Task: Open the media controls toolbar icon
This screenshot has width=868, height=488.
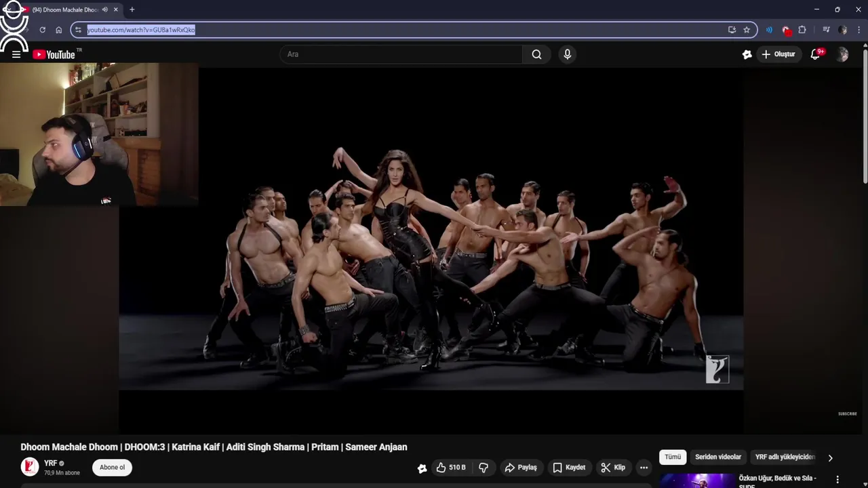Action: click(x=826, y=30)
